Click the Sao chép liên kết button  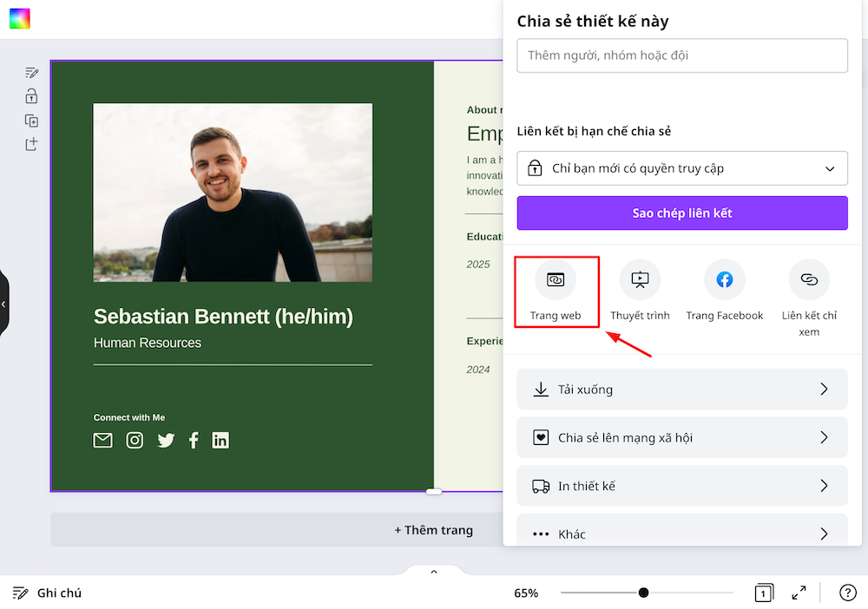coord(682,213)
